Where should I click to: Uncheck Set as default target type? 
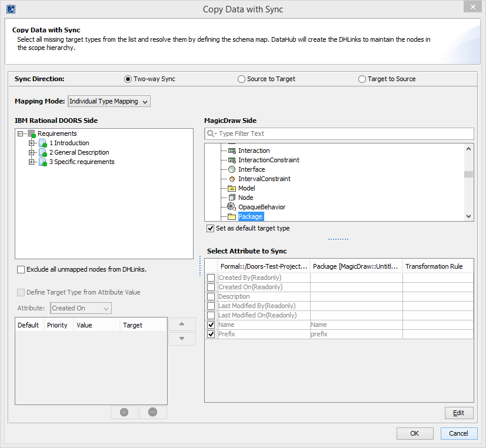[x=210, y=228]
